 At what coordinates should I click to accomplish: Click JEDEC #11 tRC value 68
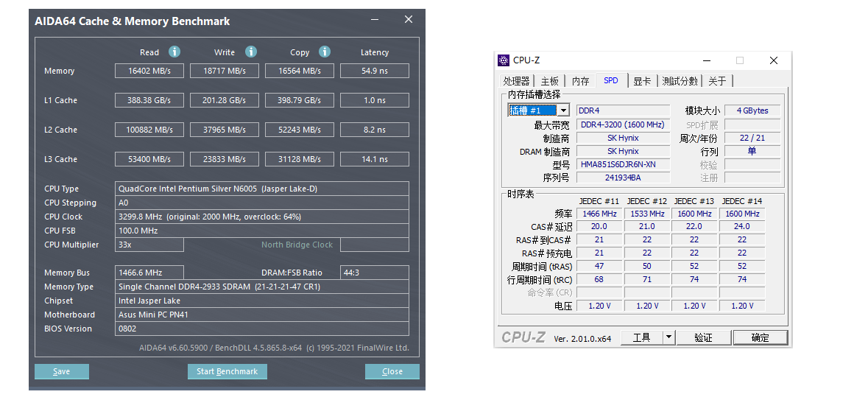coord(599,279)
